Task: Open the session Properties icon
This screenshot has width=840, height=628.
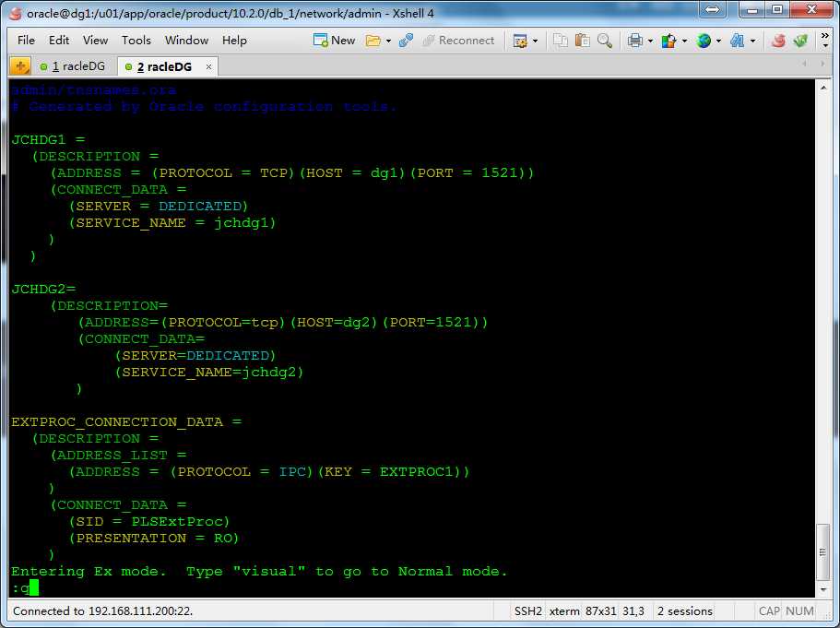Action: pos(520,41)
